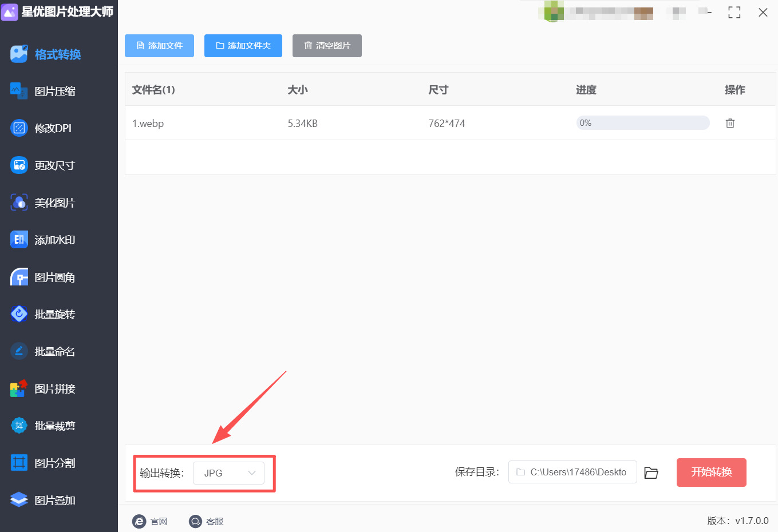Screen dimensions: 778x532
Task: Click the 批量命名 sidebar icon
Action: tap(19, 351)
